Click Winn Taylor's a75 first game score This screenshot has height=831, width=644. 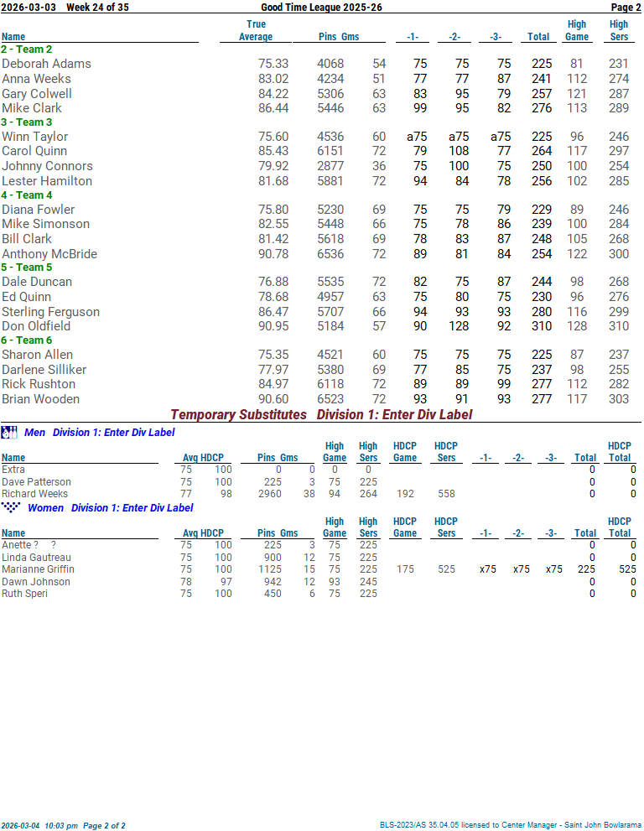[417, 137]
